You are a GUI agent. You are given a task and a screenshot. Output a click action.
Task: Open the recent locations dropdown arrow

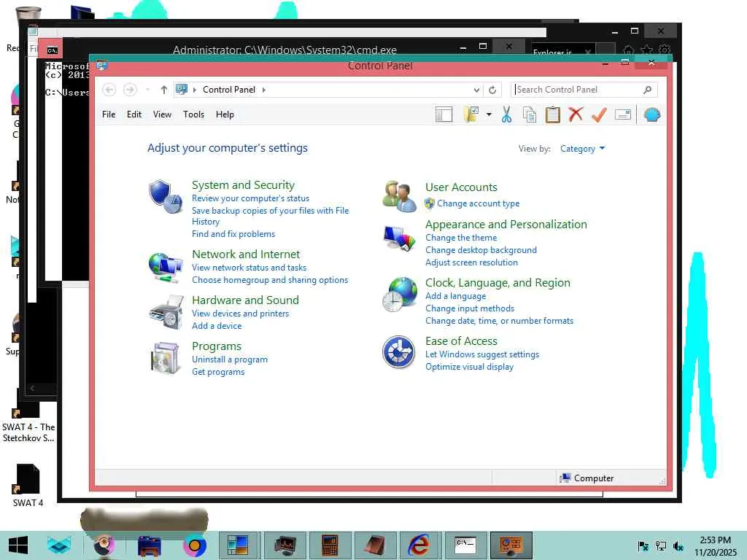[x=147, y=90]
